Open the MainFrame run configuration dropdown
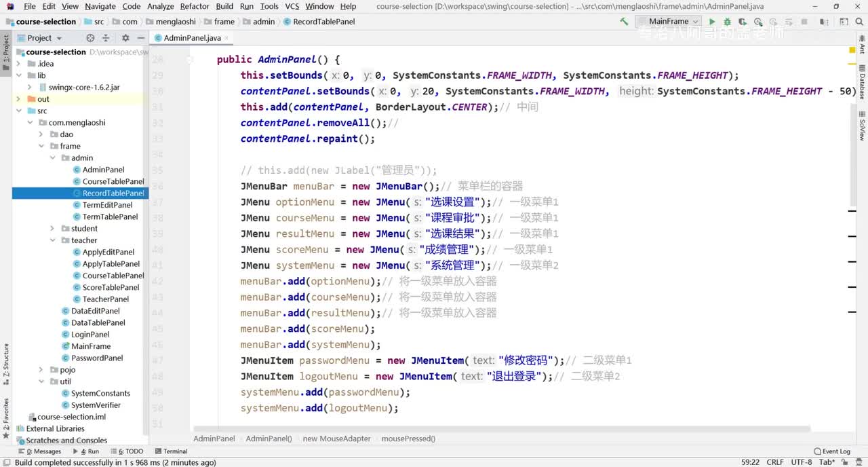Viewport: 868px width, 467px height. [x=669, y=22]
